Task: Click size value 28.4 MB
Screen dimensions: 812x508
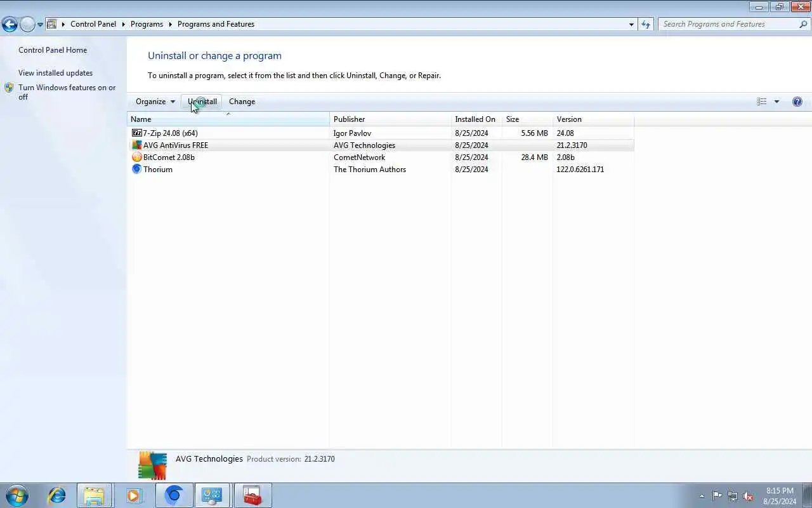Action: coord(534,157)
